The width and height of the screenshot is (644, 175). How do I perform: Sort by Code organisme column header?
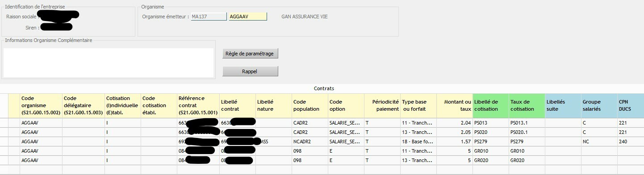pyautogui.click(x=41, y=106)
